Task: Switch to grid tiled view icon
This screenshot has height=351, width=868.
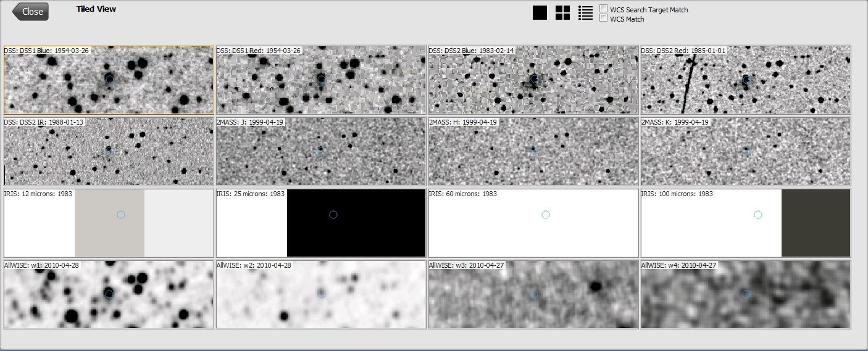Action: click(562, 13)
